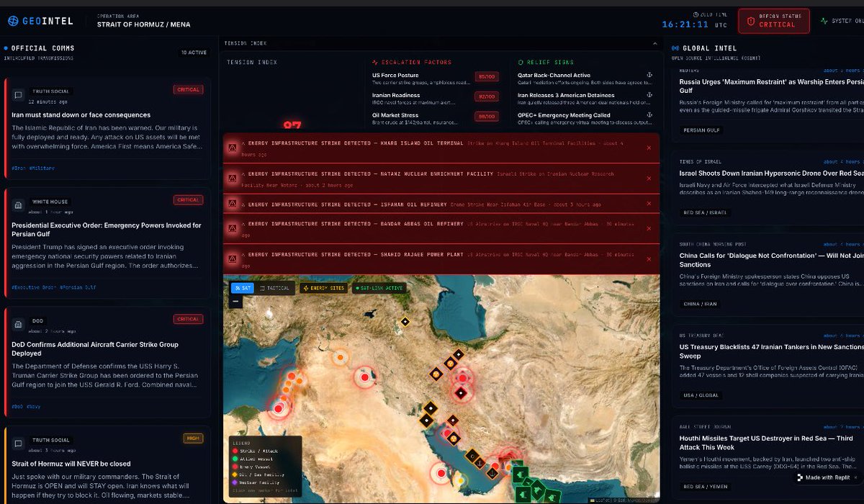Click the DOD source icon
Viewport: 864px width, 504px height.
pos(19,324)
